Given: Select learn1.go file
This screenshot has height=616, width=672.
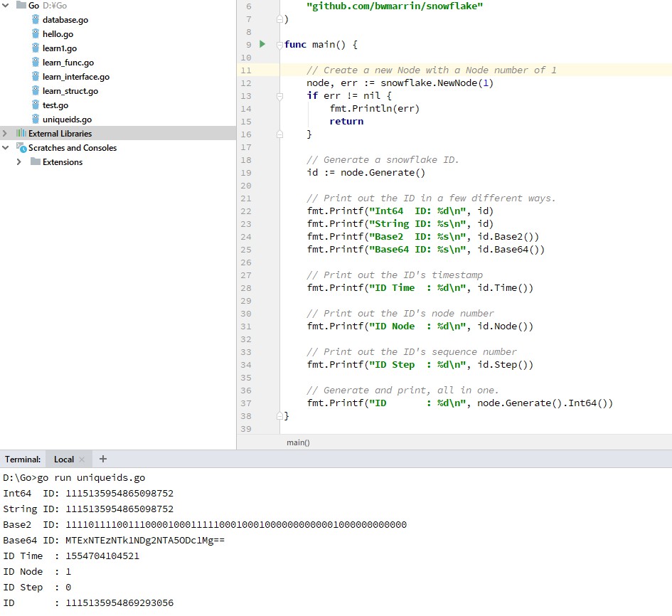Looking at the screenshot, I should click(x=60, y=48).
